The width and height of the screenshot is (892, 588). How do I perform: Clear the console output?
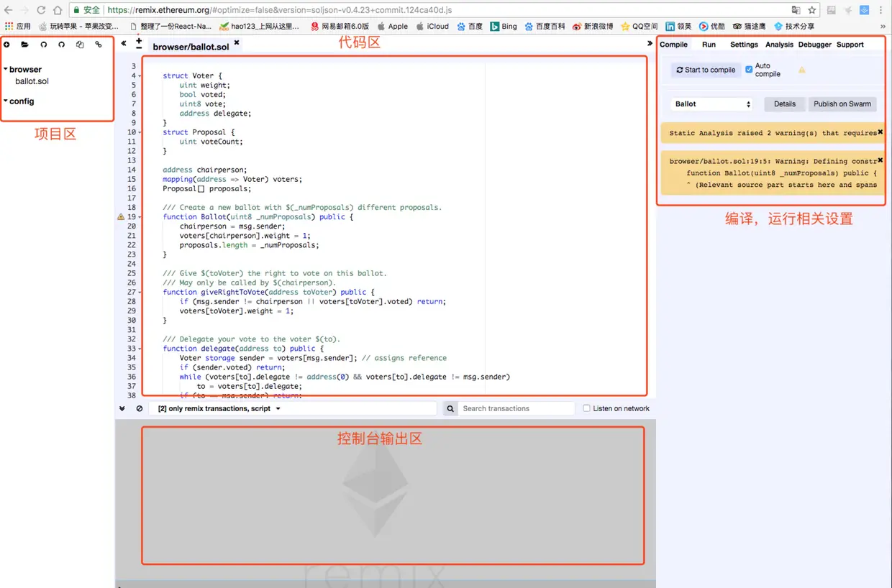[x=140, y=408]
